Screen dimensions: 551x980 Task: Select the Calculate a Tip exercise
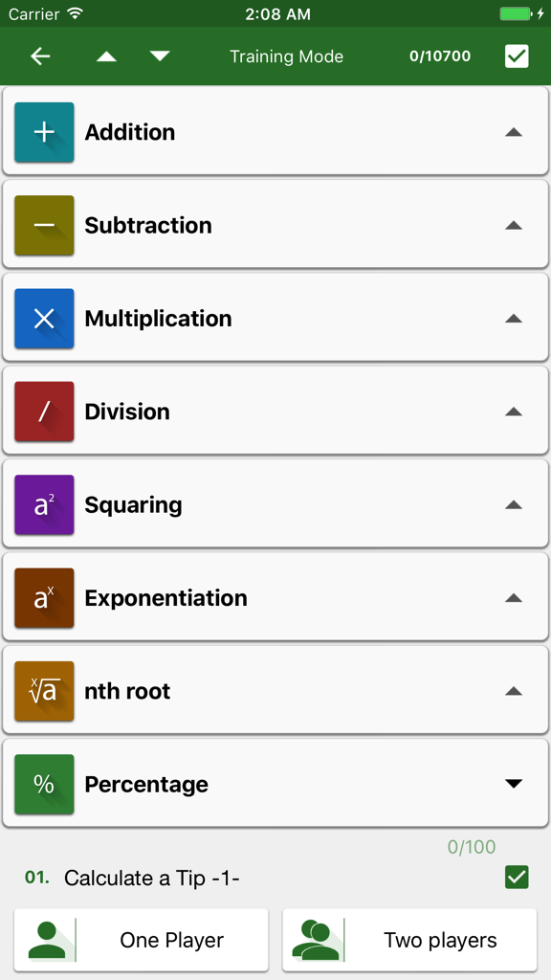click(153, 877)
